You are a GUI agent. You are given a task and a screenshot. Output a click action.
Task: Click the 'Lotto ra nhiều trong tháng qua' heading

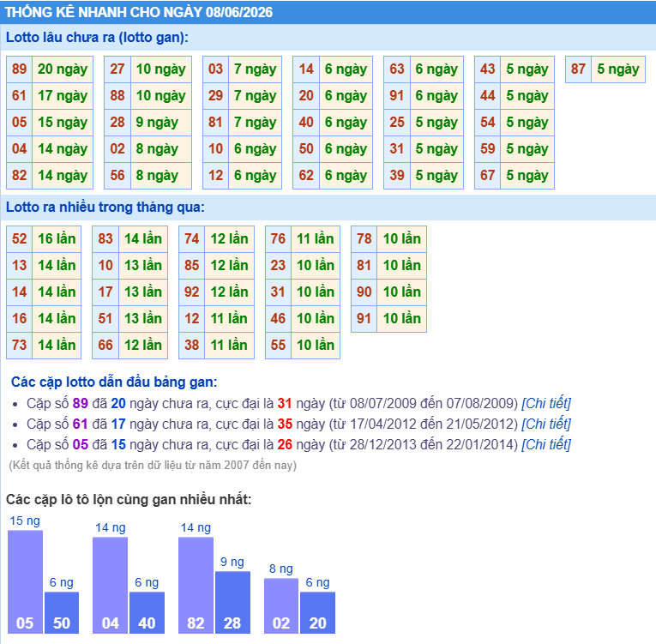(105, 208)
